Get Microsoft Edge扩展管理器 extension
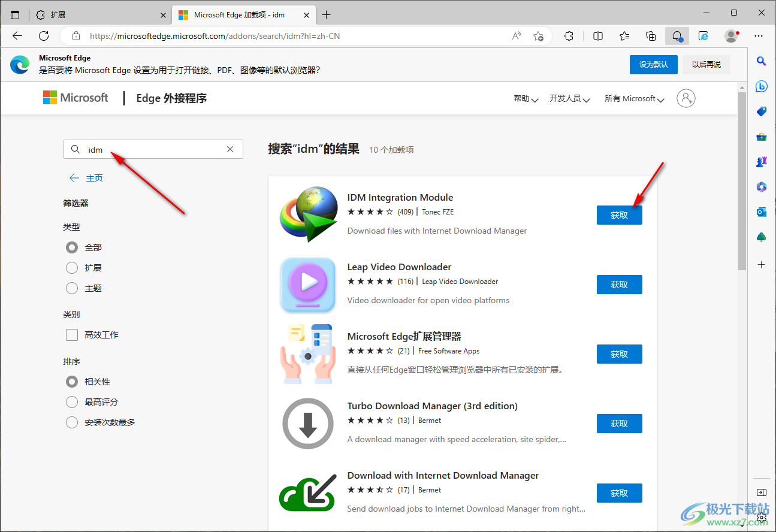The image size is (776, 532). point(620,354)
